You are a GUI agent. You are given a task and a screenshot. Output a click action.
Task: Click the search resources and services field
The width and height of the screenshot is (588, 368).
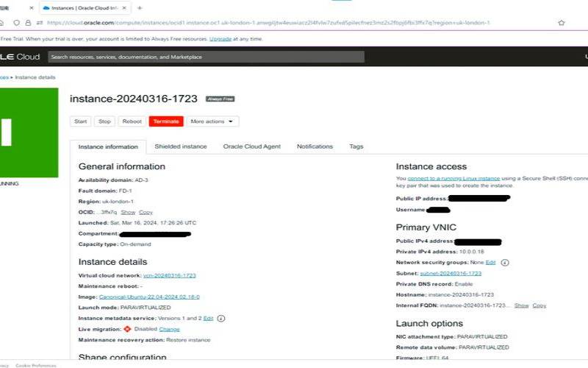pyautogui.click(x=207, y=57)
